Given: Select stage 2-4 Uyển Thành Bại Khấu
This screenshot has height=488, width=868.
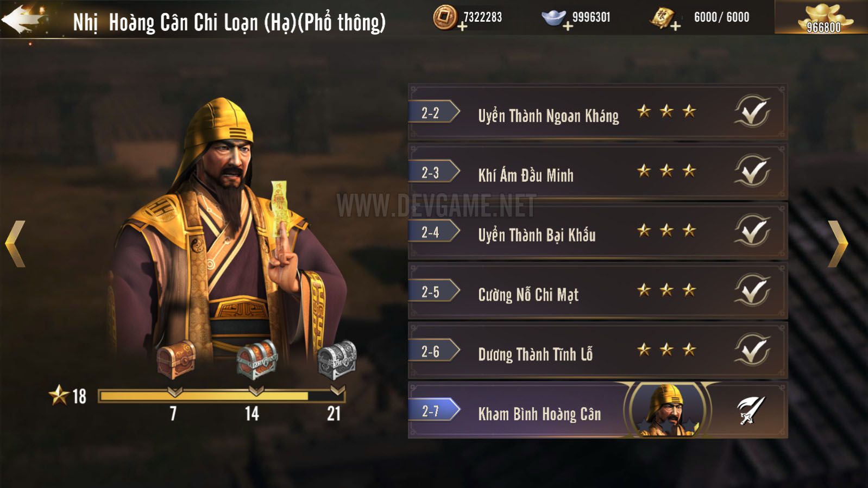Looking at the screenshot, I should click(597, 232).
